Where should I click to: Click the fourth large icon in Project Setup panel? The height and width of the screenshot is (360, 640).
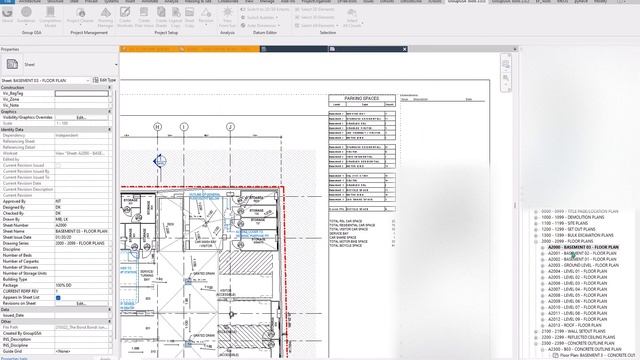pos(176,12)
